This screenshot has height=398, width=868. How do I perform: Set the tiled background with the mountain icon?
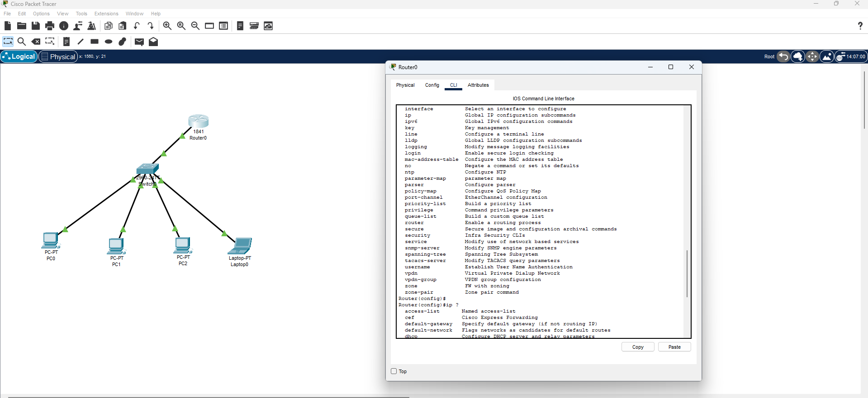[x=827, y=56]
